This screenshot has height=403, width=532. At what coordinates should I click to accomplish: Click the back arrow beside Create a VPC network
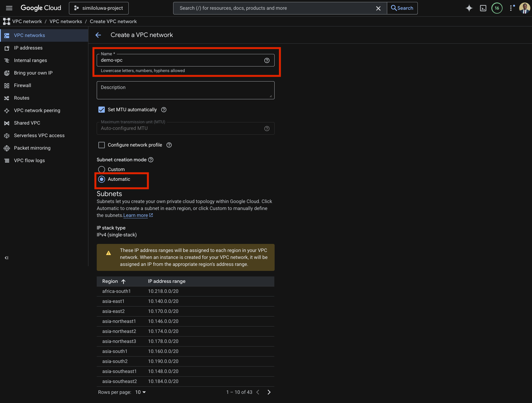point(98,35)
